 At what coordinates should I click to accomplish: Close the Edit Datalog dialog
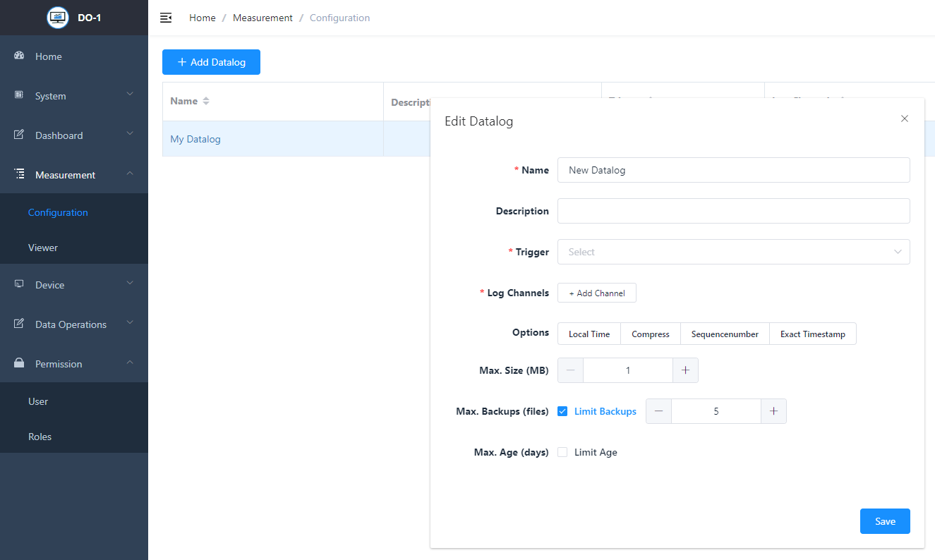905,118
